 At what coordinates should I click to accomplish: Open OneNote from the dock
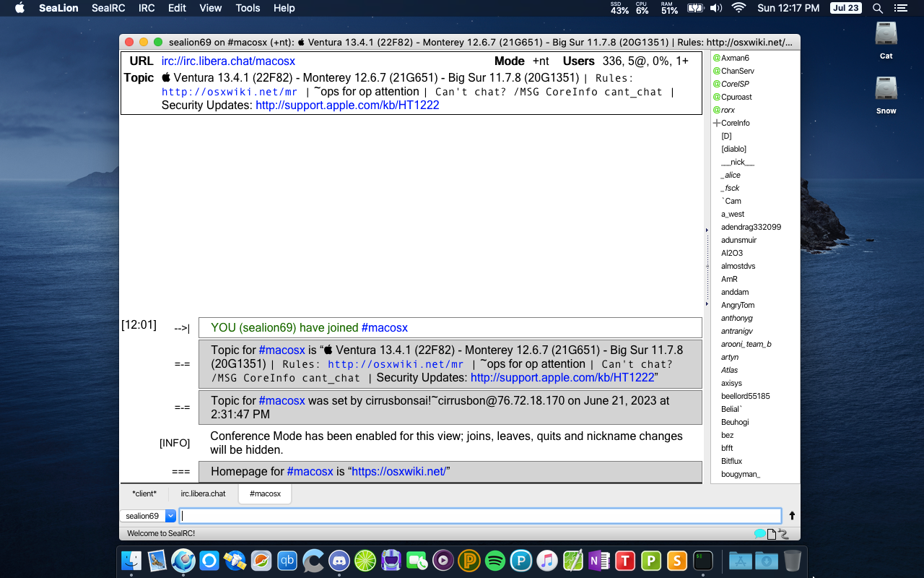point(599,560)
